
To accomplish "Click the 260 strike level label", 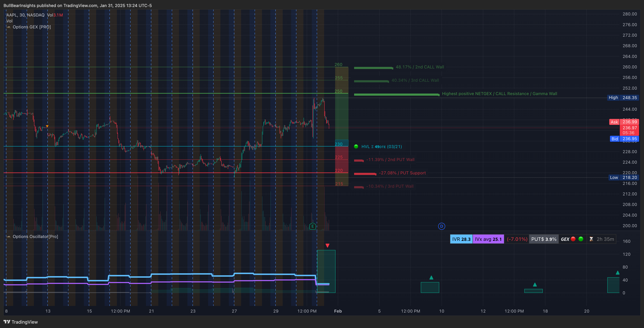I will 338,64.
